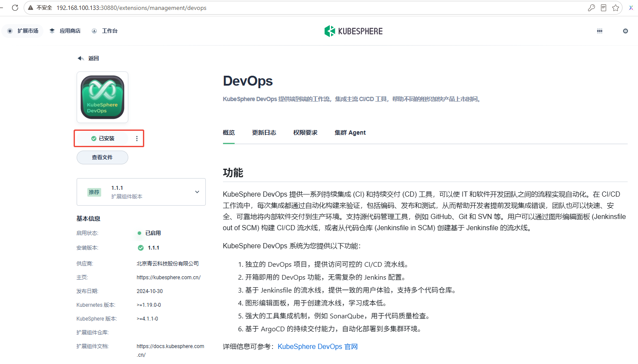This screenshot has height=364, width=638.
Task: Switch to the 集群 Agent tab
Action: pyautogui.click(x=350, y=133)
